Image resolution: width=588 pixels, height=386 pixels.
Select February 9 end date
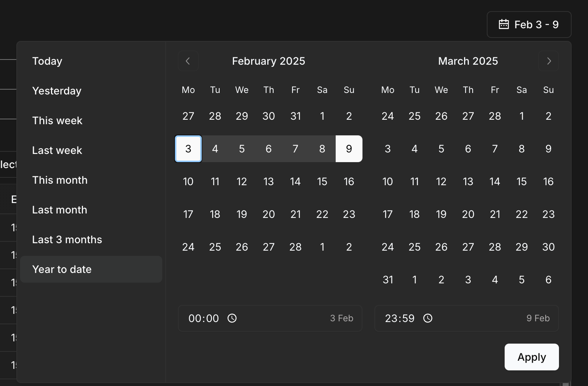pos(349,149)
